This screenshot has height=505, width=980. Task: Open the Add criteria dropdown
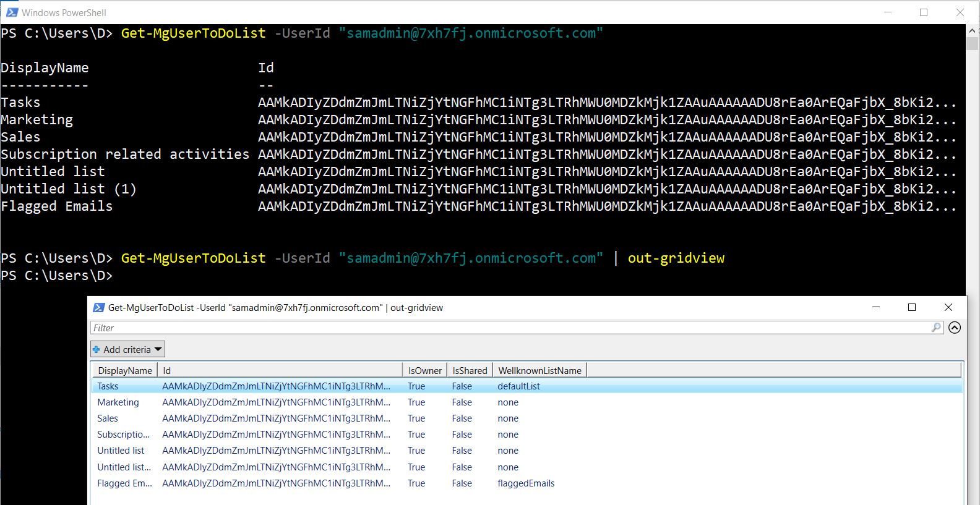pos(127,349)
